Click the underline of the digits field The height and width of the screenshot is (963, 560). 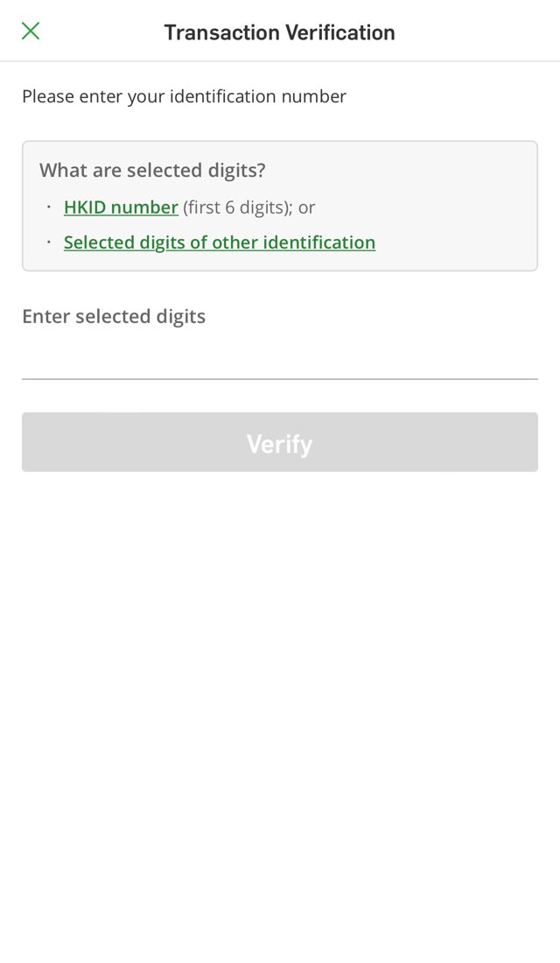[x=280, y=378]
